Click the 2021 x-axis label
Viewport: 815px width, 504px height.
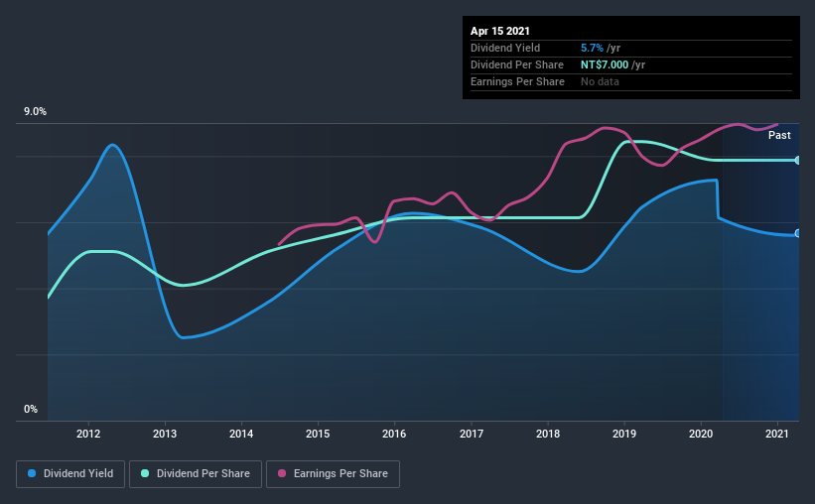tap(777, 434)
